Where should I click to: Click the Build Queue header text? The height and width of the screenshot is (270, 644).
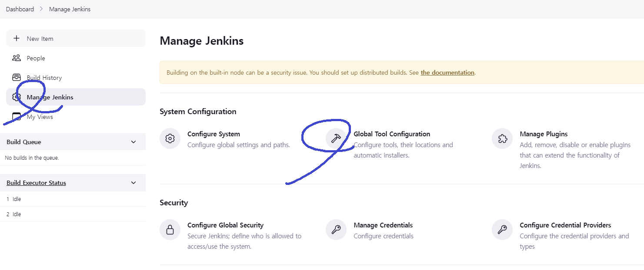[24, 142]
